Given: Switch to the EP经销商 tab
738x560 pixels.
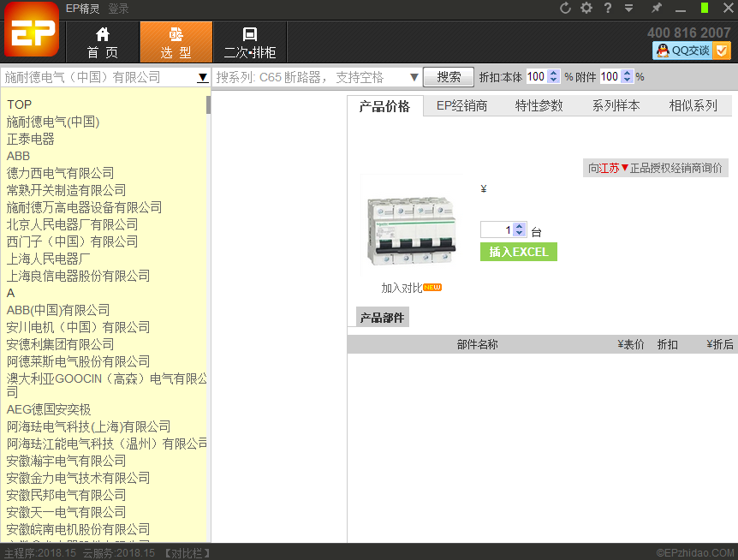Looking at the screenshot, I should coord(461,106).
